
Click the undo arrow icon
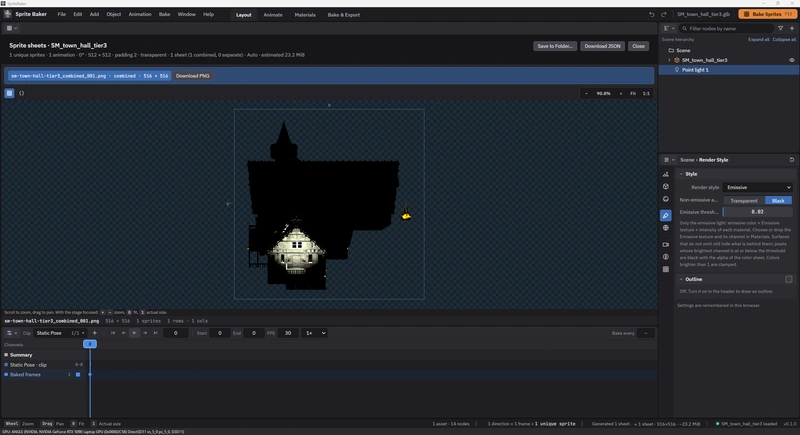click(652, 14)
